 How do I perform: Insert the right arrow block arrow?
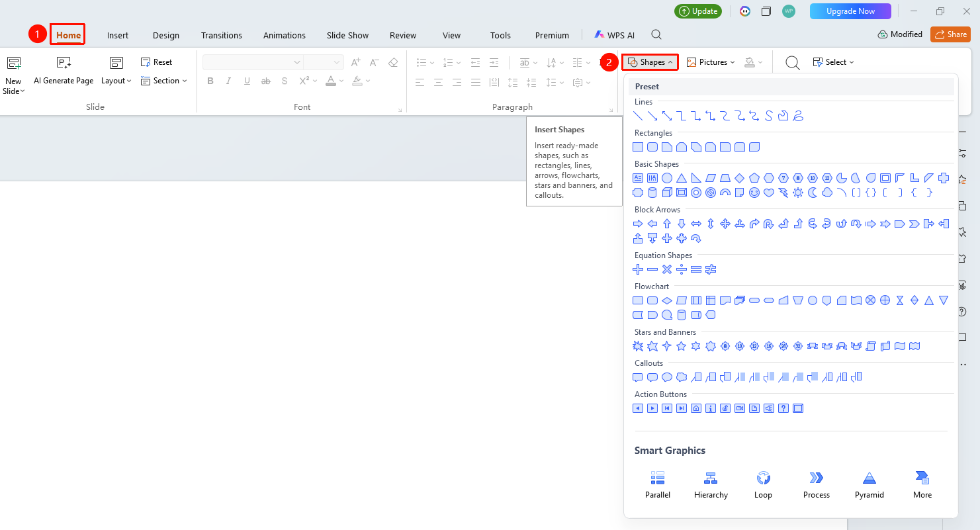638,224
